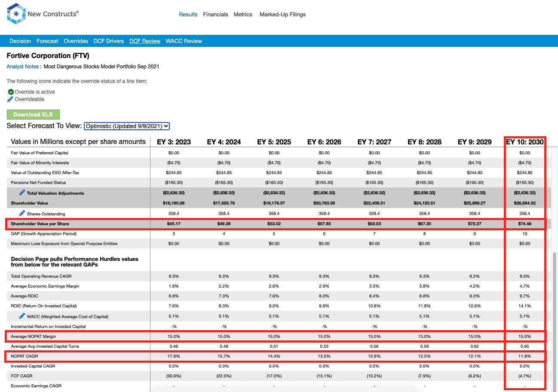The height and width of the screenshot is (392, 558).
Task: Click the EY 5: 2025 column header
Action: click(274, 142)
